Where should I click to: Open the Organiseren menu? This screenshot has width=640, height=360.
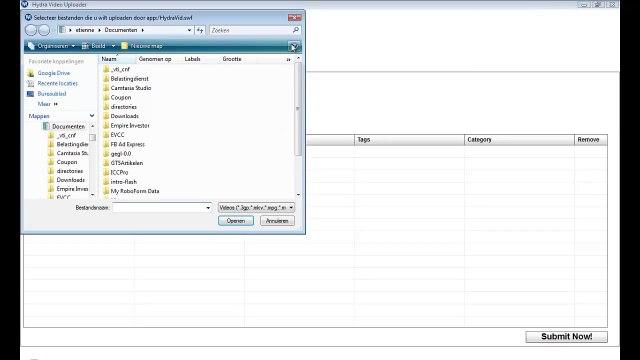(x=52, y=46)
